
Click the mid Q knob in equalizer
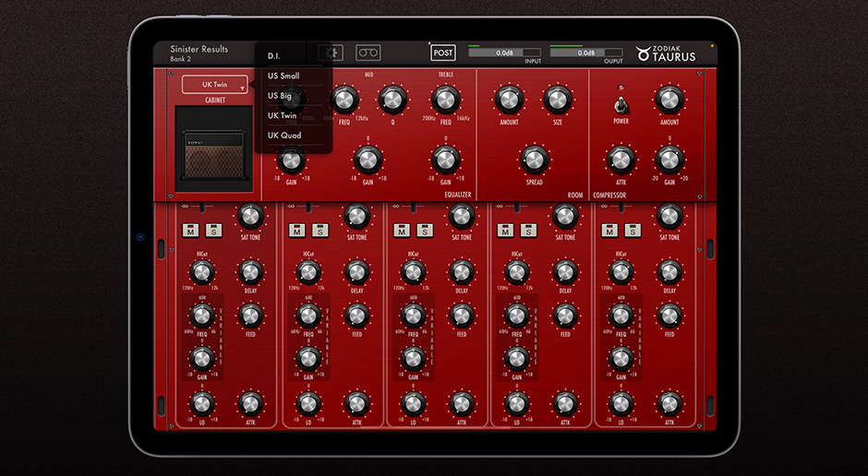click(x=392, y=100)
